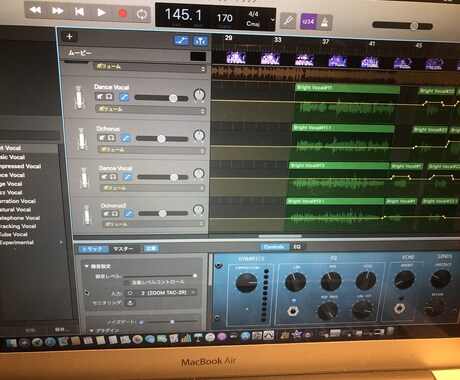Toggle the catch playhead button

point(200,41)
